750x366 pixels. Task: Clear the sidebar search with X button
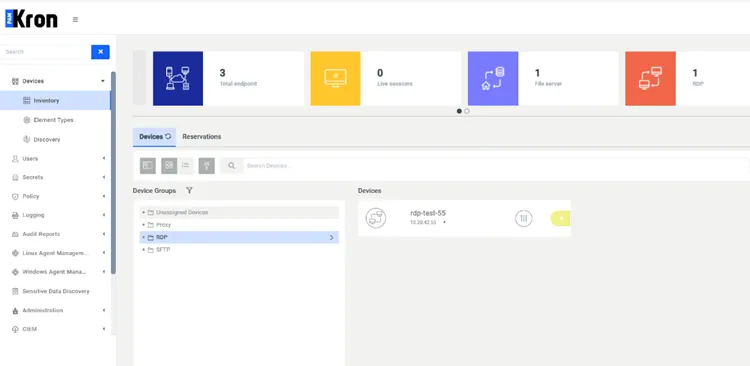[100, 52]
